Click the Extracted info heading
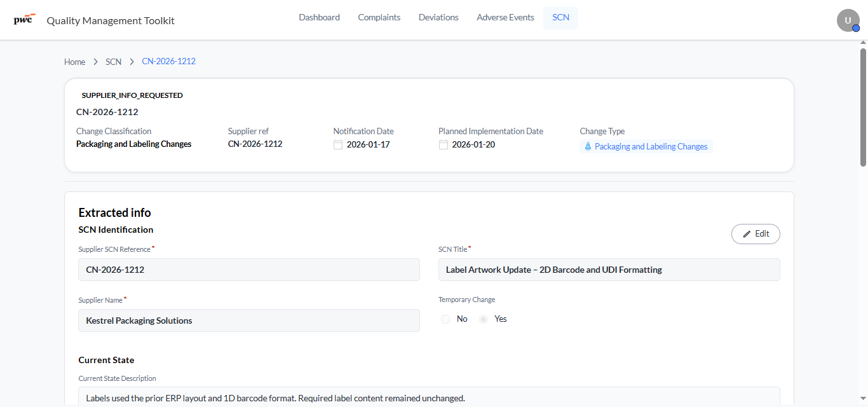Screen dimensions: 868x407 click(114, 213)
